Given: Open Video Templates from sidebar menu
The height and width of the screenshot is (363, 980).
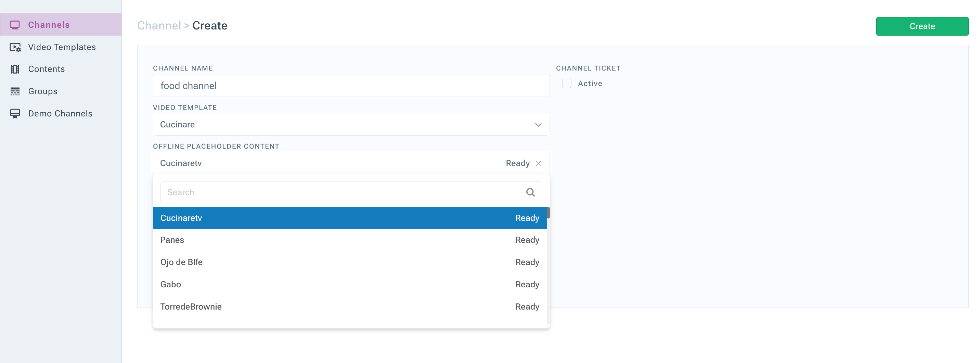Looking at the screenshot, I should tap(61, 47).
